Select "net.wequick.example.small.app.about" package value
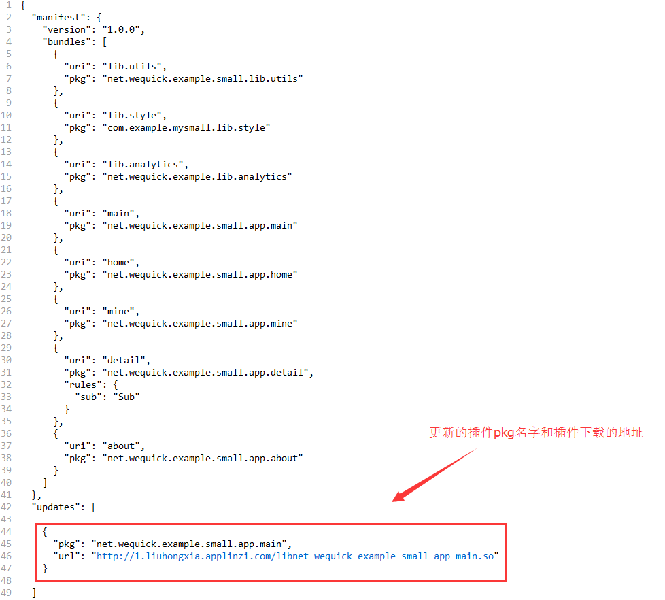 [x=203, y=458]
